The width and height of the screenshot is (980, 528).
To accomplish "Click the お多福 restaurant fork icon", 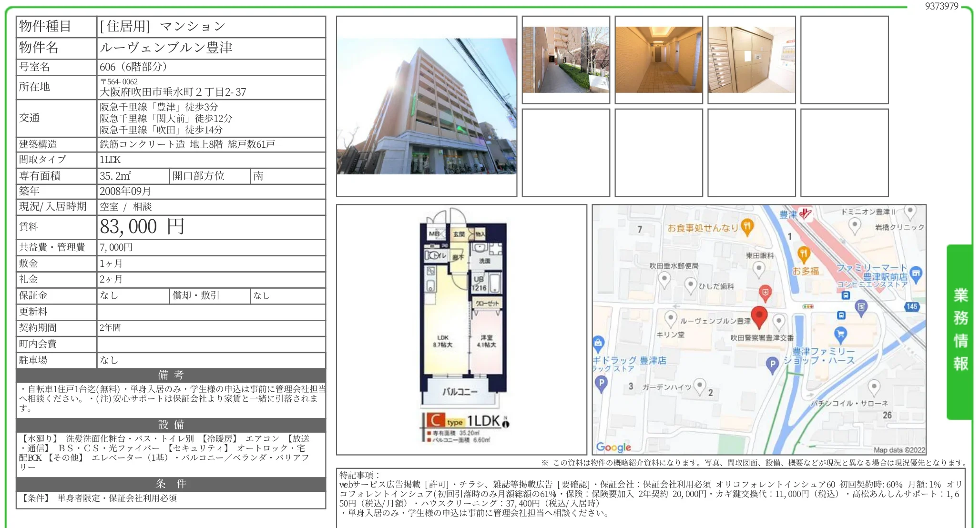I will (804, 254).
